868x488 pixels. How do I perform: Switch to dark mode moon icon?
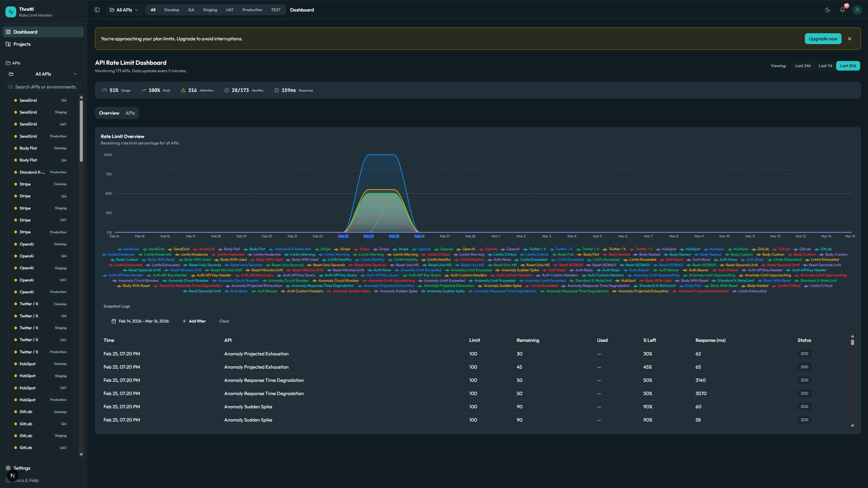(827, 10)
